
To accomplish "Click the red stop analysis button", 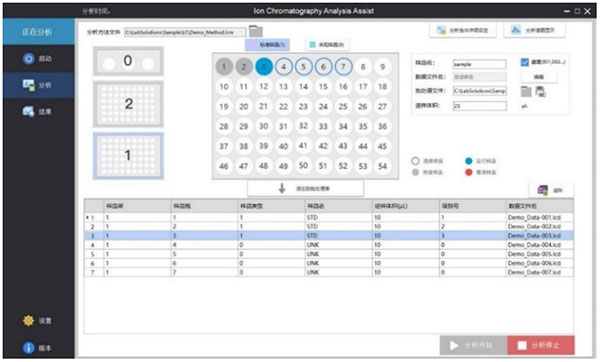I will pyautogui.click(x=541, y=345).
